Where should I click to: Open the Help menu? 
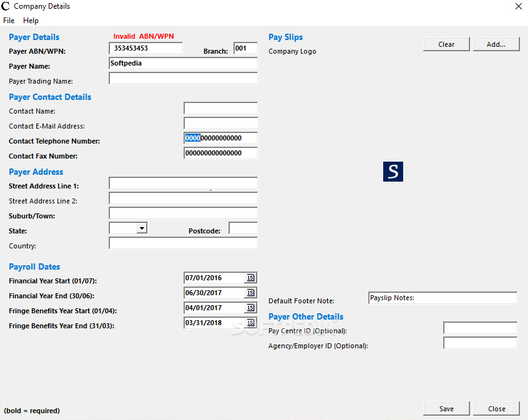pyautogui.click(x=31, y=21)
